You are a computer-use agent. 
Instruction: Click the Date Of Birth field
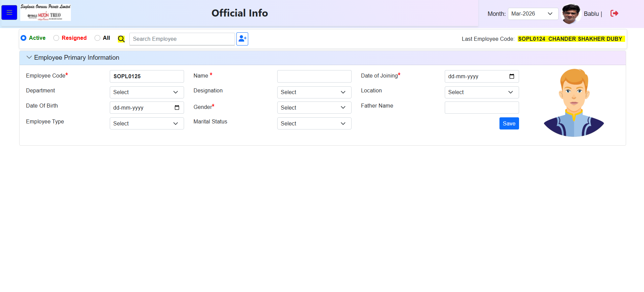coord(147,108)
